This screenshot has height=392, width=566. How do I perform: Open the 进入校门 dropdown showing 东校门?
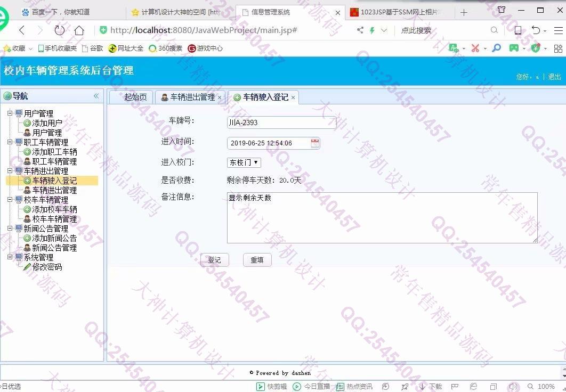tap(244, 162)
